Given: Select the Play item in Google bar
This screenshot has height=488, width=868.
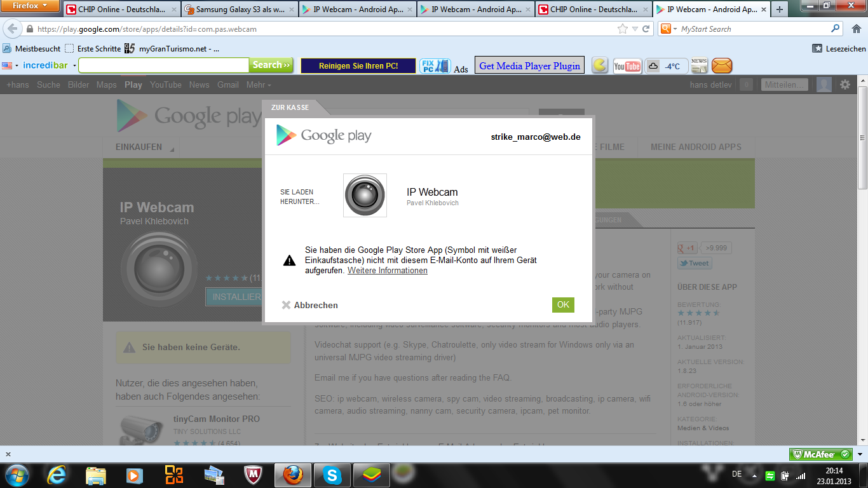Looking at the screenshot, I should [x=133, y=85].
